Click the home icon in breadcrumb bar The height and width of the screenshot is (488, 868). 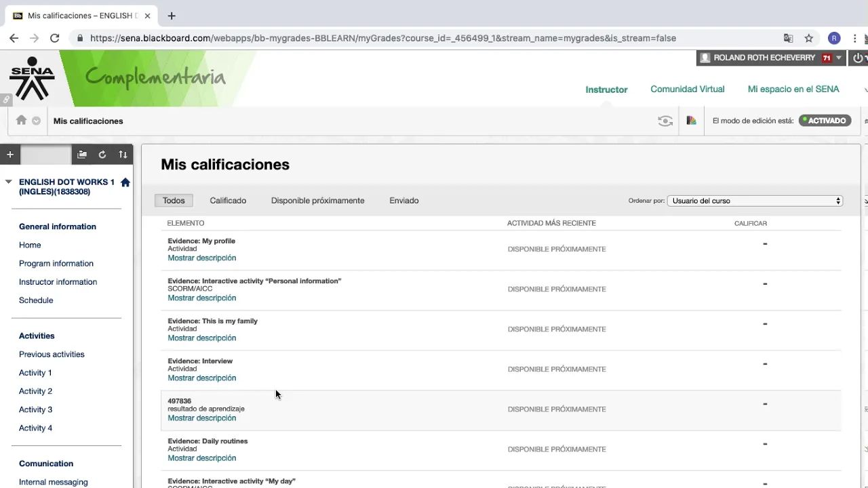(x=21, y=121)
